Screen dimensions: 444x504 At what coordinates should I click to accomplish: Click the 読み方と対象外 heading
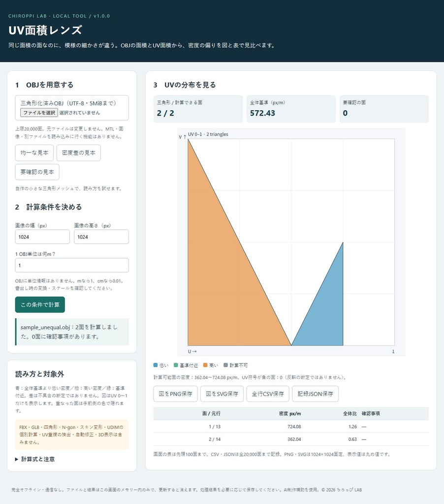(39, 374)
